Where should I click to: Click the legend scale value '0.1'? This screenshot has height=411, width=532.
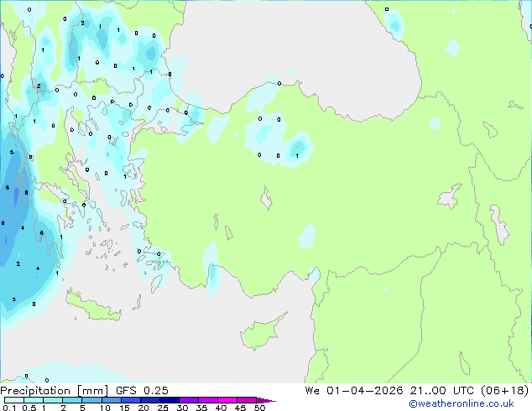tap(9, 408)
